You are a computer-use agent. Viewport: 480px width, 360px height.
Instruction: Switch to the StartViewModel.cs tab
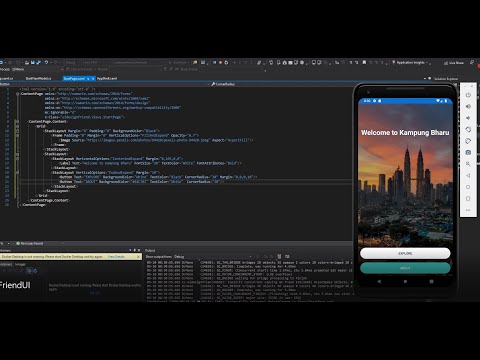coord(38,78)
